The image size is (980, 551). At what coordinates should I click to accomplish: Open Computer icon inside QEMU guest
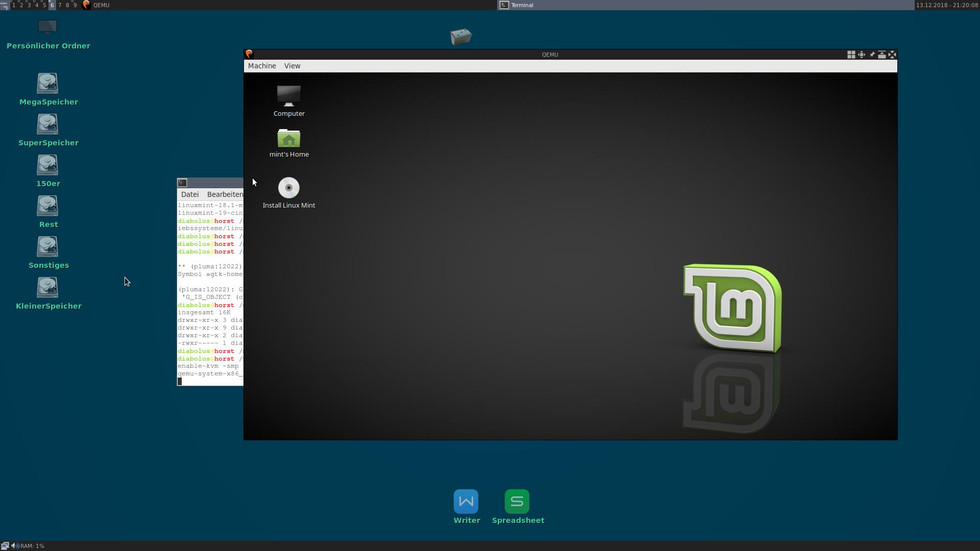point(289,96)
